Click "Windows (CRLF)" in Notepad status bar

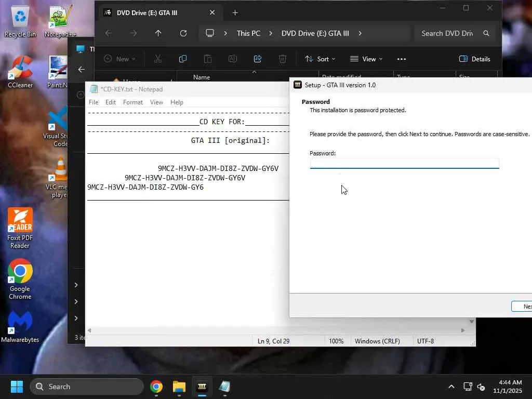pos(377,341)
